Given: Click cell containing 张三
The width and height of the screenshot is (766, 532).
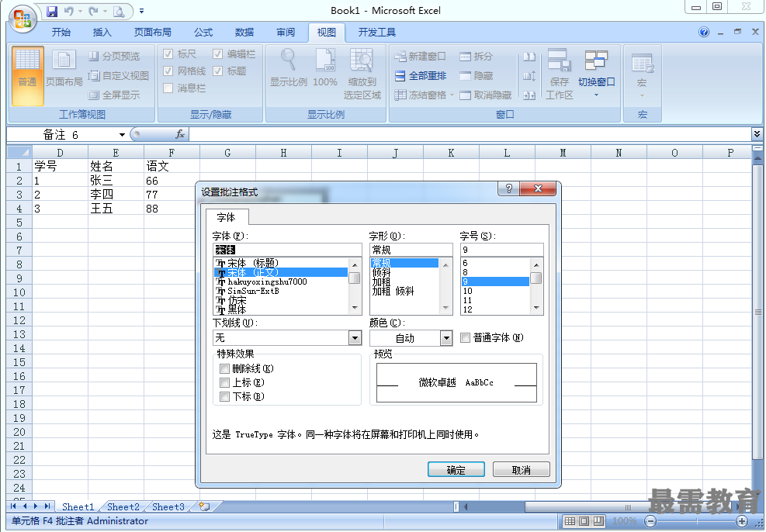Looking at the screenshot, I should click(x=116, y=181).
